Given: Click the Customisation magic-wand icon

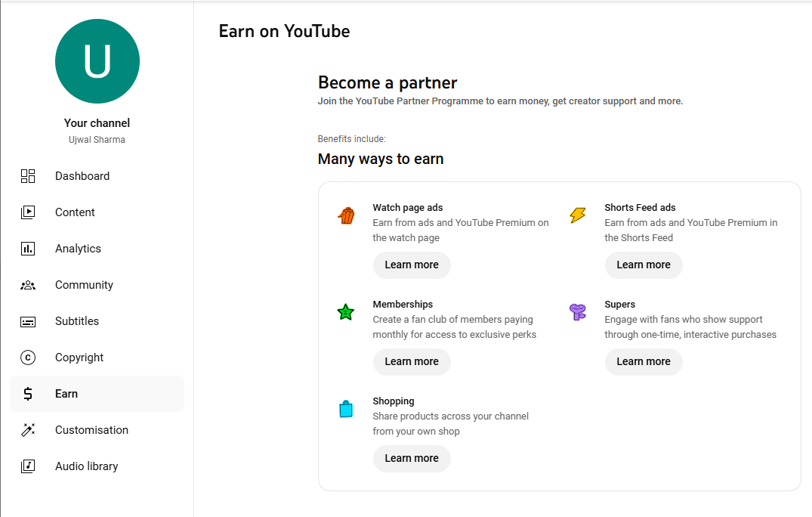Looking at the screenshot, I should click(x=28, y=430).
